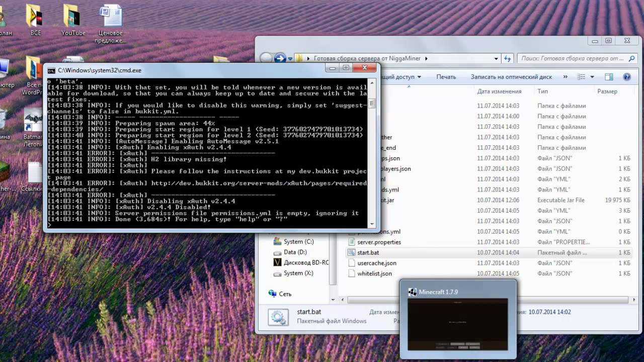Click the cmd.exe vertical scrollbar thumb
The height and width of the screenshot is (362, 644).
click(x=372, y=103)
